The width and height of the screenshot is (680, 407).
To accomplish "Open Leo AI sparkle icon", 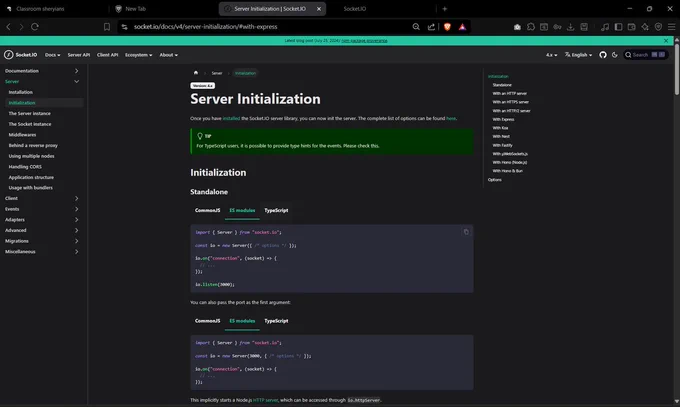I will pyautogui.click(x=645, y=27).
